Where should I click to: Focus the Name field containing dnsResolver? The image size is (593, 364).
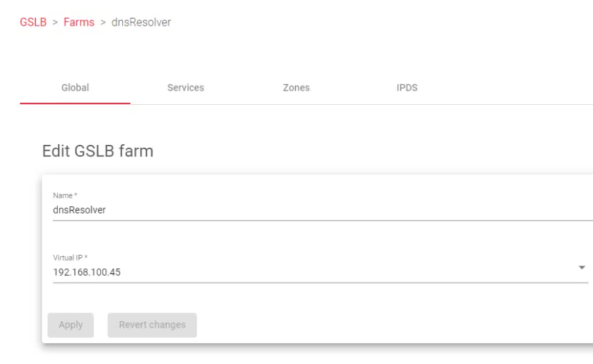coord(286,210)
